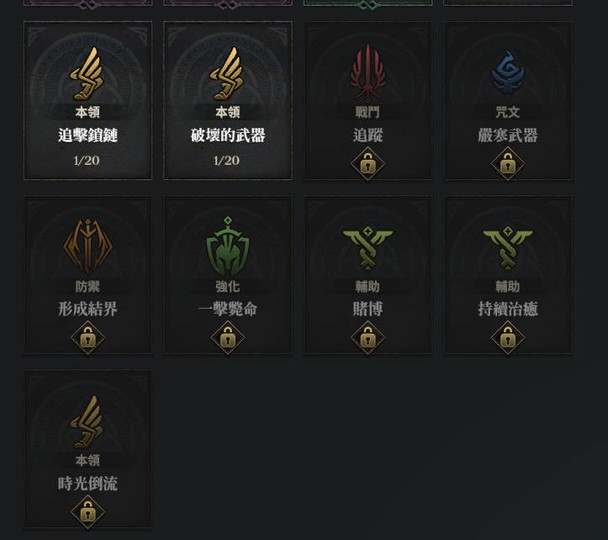Click the 1/20 level counter of 追擊鎖鏈
The image size is (608, 540).
[x=87, y=160]
